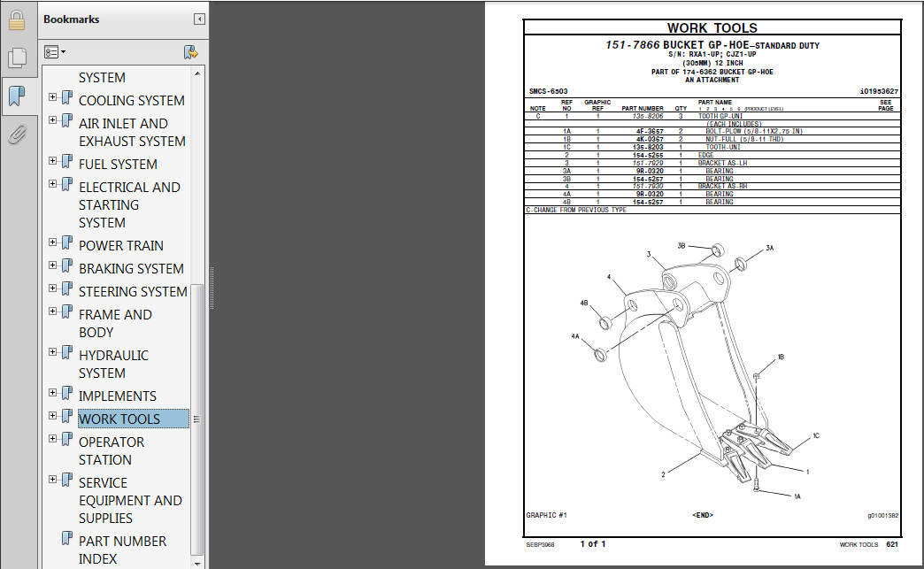Open the POWER TRAIN bookmark
The height and width of the screenshot is (569, 924).
pyautogui.click(x=120, y=246)
